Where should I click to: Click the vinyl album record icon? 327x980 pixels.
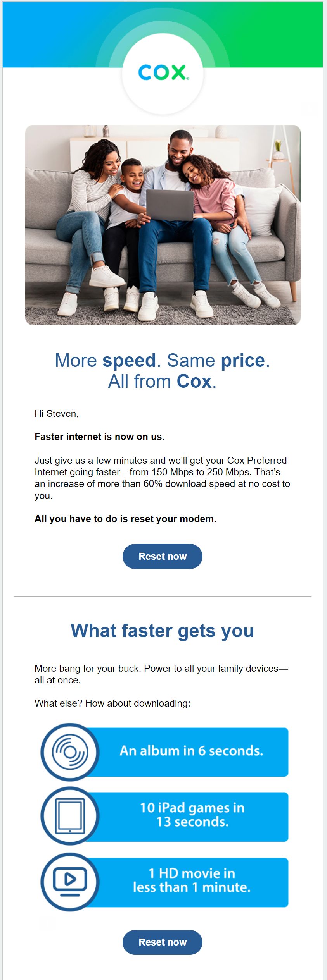(70, 752)
